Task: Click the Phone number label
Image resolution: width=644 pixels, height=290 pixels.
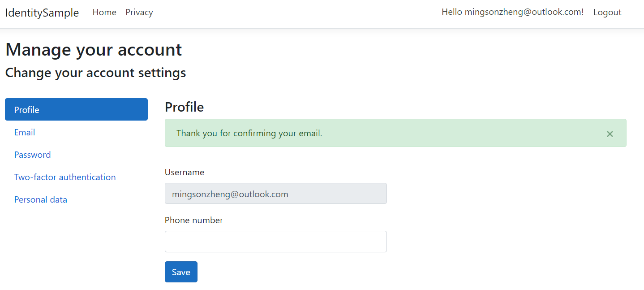Action: point(194,220)
